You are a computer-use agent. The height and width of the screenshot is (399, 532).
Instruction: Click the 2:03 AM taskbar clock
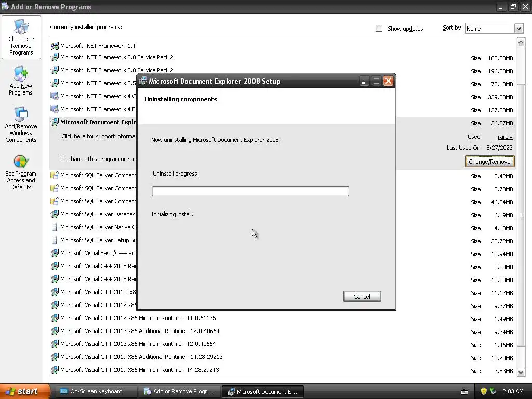pyautogui.click(x=513, y=391)
